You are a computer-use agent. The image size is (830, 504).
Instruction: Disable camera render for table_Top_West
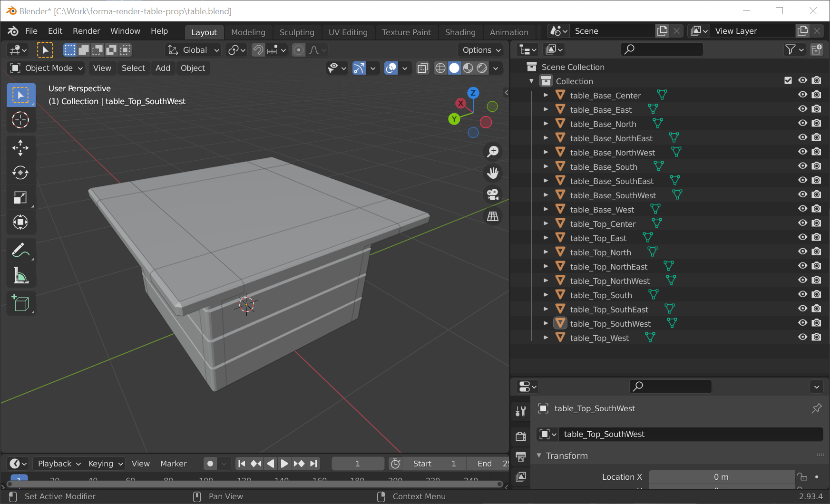tap(817, 338)
